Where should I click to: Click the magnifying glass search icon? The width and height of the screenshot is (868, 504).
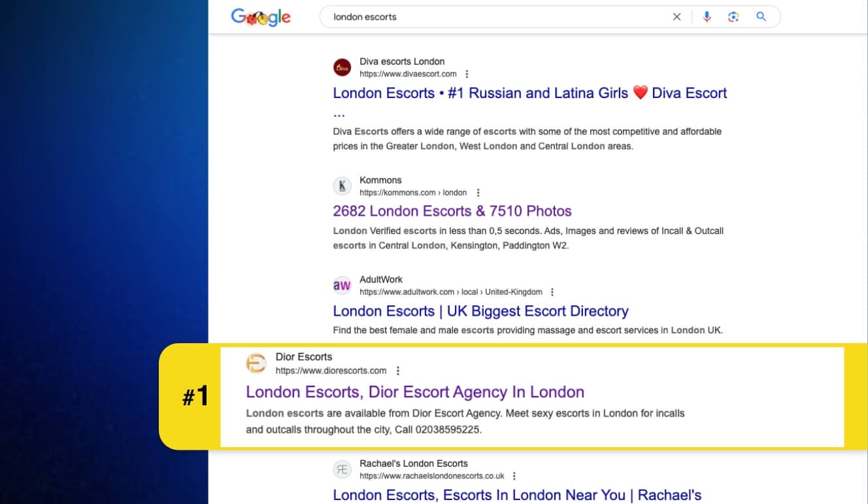(761, 17)
